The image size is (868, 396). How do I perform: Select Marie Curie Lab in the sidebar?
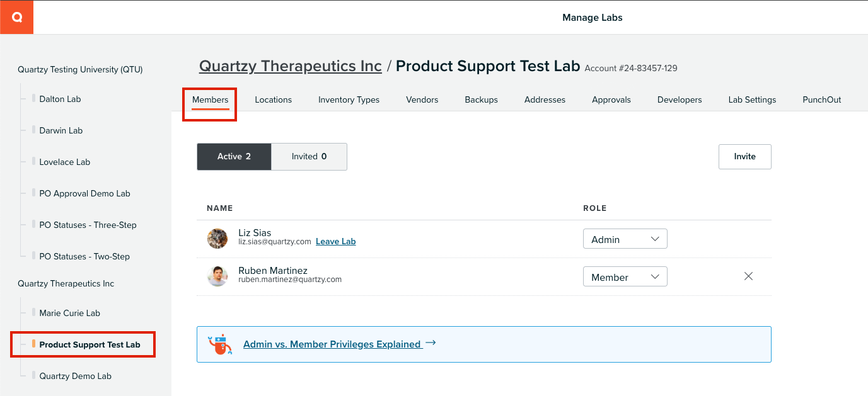pos(69,313)
